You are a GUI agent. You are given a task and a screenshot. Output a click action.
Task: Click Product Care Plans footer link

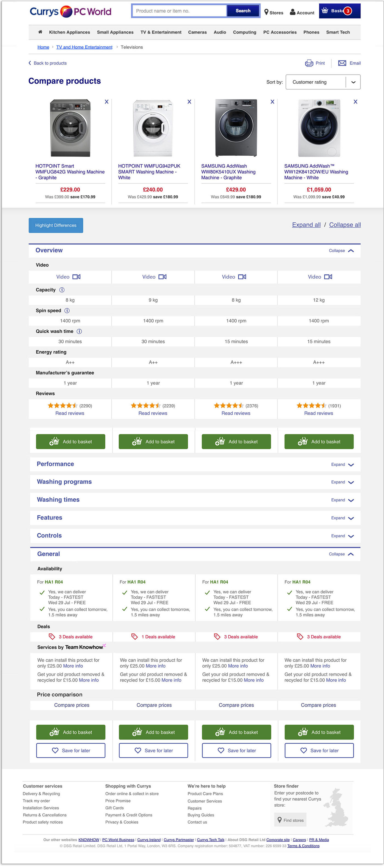[205, 793]
